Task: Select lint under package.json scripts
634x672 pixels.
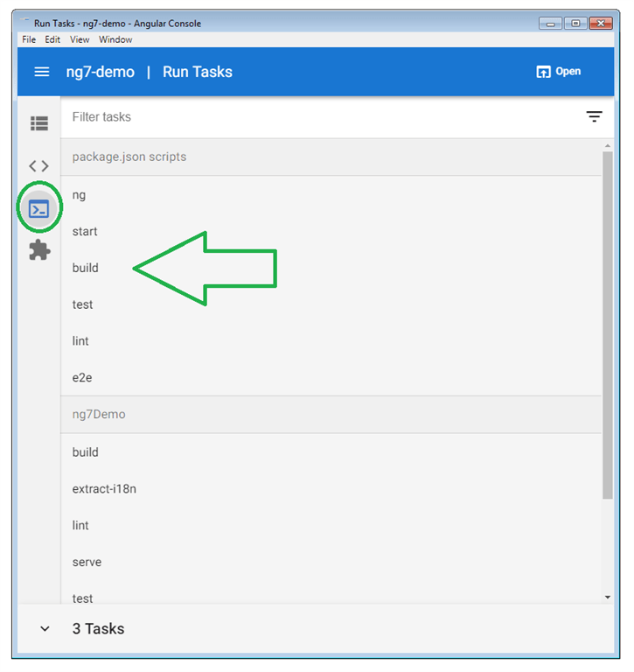Action: pyautogui.click(x=331, y=341)
